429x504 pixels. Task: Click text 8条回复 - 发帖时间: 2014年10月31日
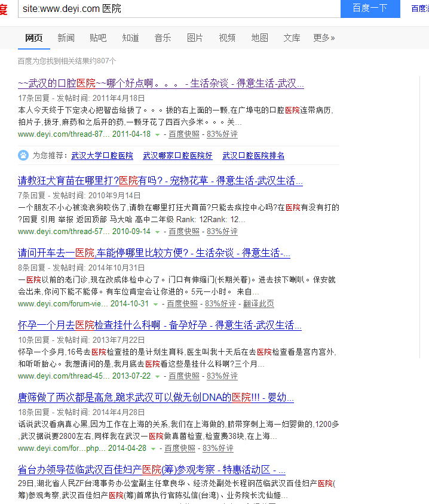[x=81, y=268]
